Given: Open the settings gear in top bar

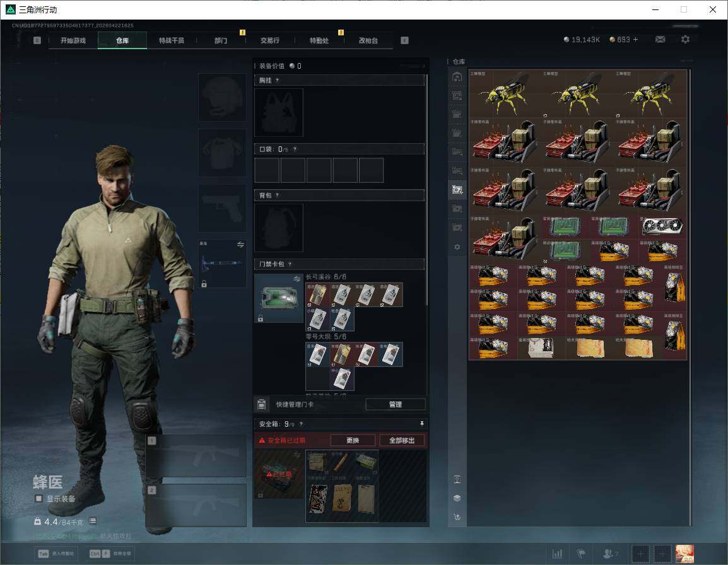Looking at the screenshot, I should coord(685,40).
